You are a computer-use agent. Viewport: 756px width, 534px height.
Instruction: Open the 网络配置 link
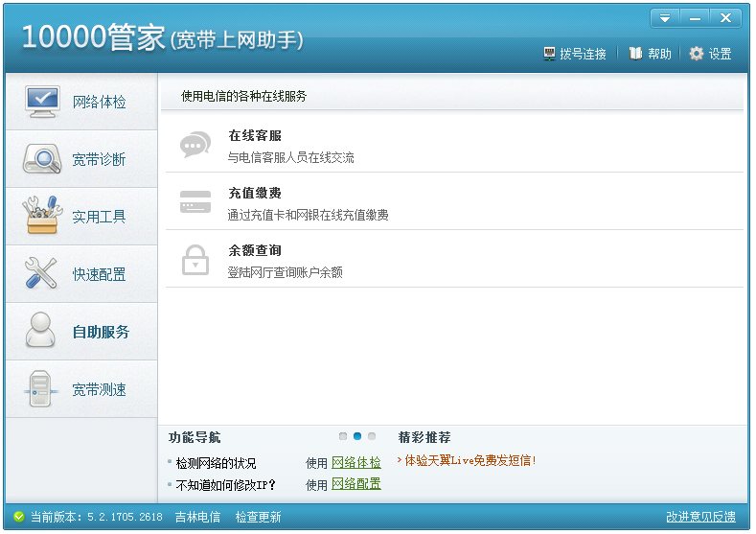[x=355, y=484]
